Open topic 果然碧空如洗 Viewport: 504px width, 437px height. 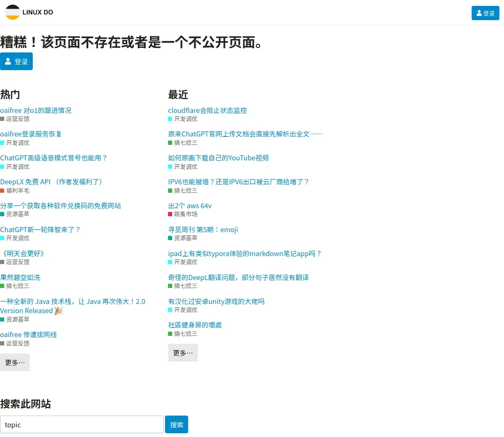[x=20, y=277]
